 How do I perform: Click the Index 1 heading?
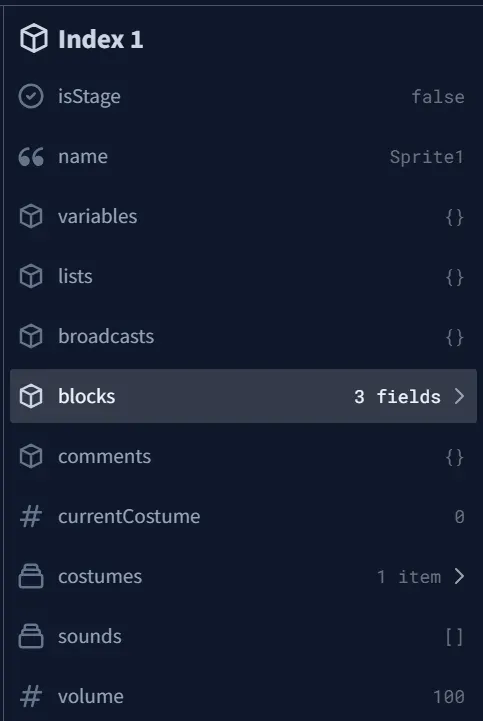[100, 39]
